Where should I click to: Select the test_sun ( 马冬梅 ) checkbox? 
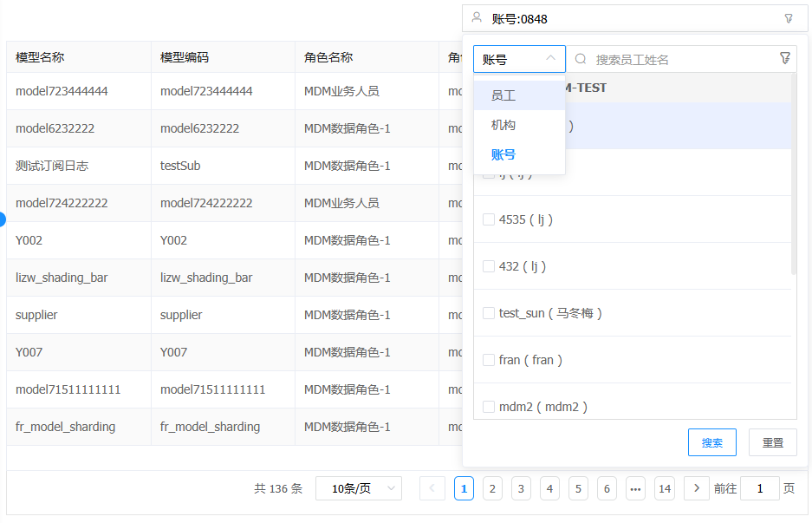[x=489, y=313]
